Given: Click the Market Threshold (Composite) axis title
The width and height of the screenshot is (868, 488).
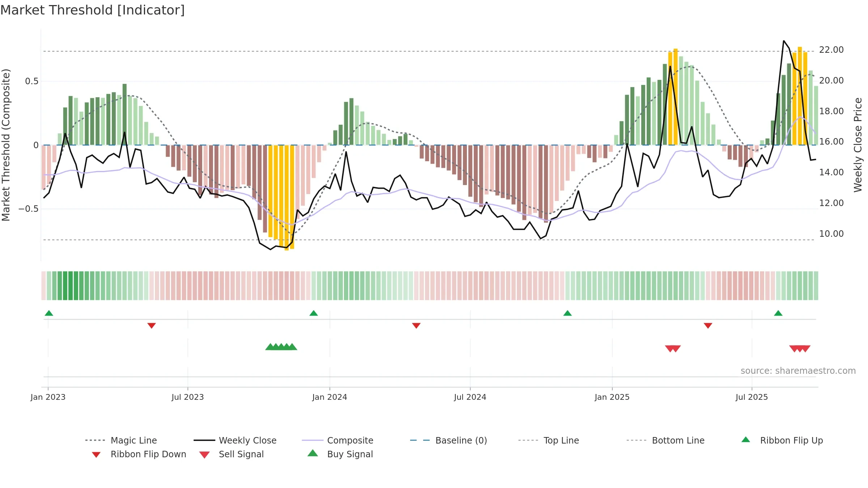Looking at the screenshot, I should [6, 145].
